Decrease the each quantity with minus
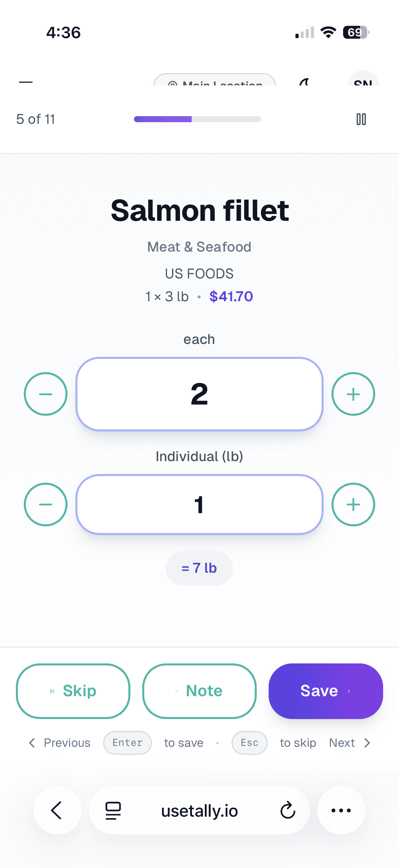 point(46,394)
